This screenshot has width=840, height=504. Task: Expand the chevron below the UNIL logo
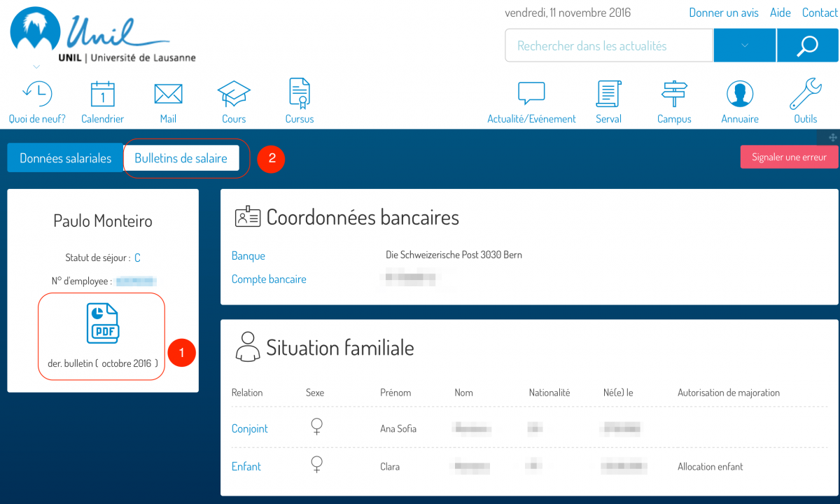tap(37, 67)
